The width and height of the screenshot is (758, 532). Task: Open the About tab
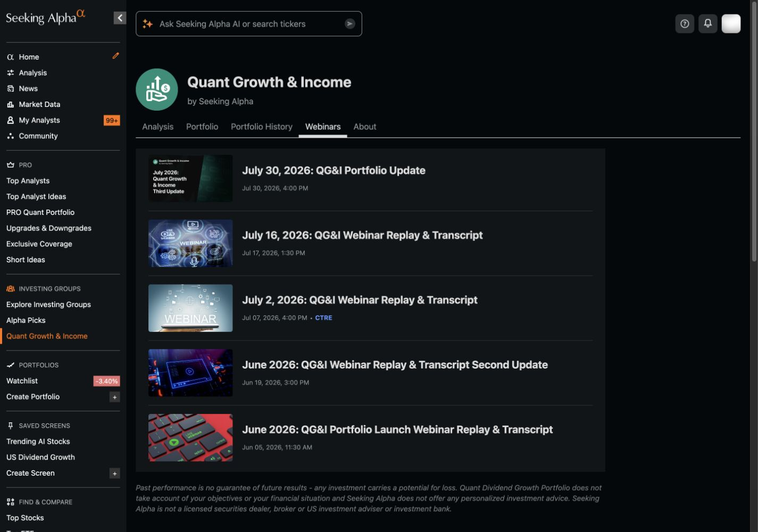[x=365, y=127]
